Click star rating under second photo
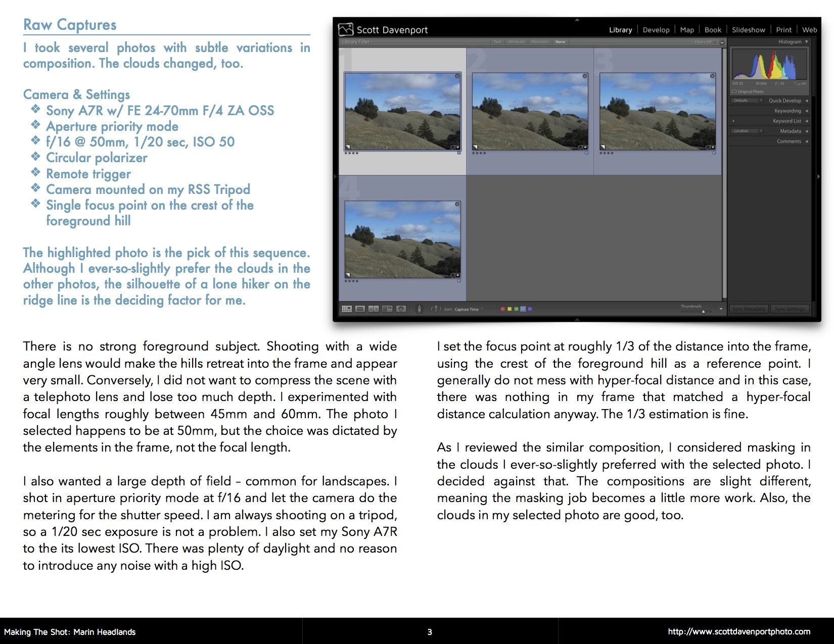The width and height of the screenshot is (834, 644). coord(479,153)
